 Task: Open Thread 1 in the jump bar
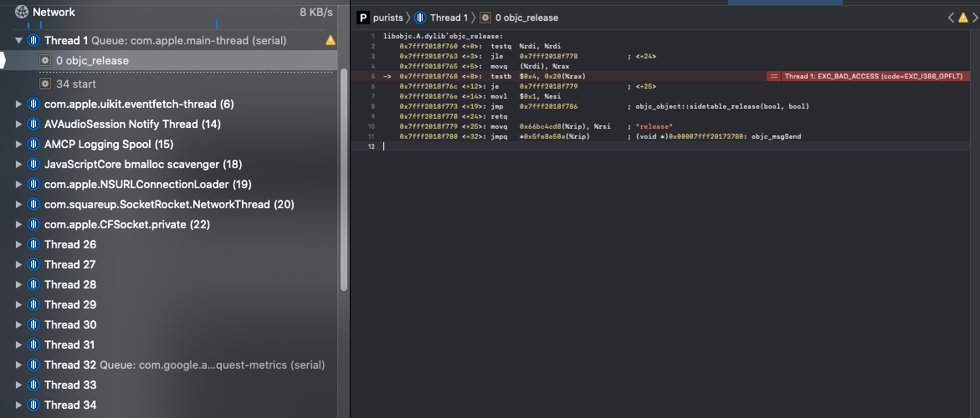tap(444, 18)
